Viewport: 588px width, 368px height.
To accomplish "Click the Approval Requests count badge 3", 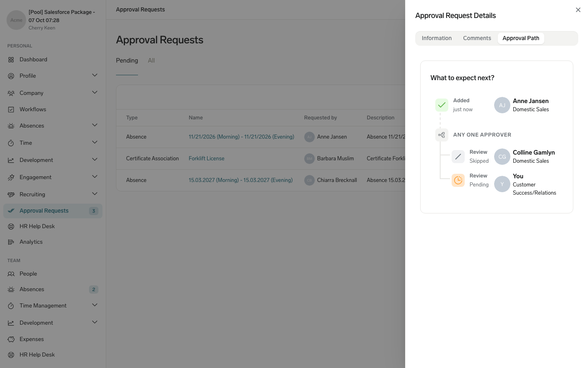I will coord(94,211).
